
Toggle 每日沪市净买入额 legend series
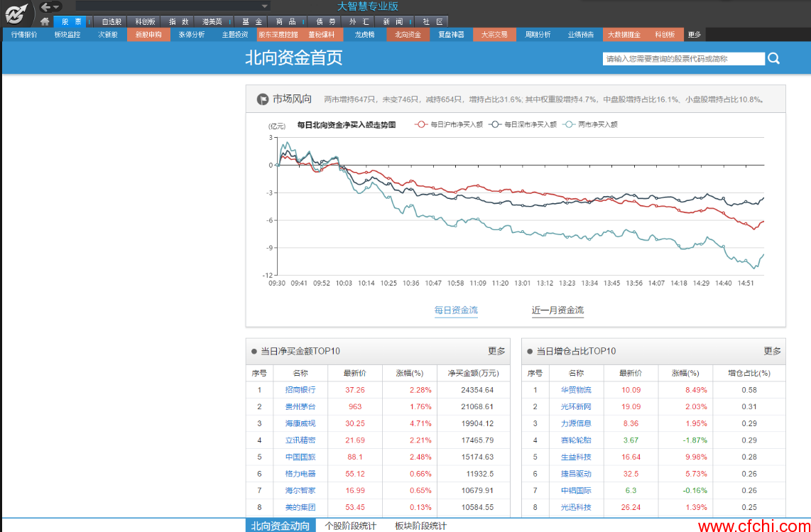coord(448,125)
